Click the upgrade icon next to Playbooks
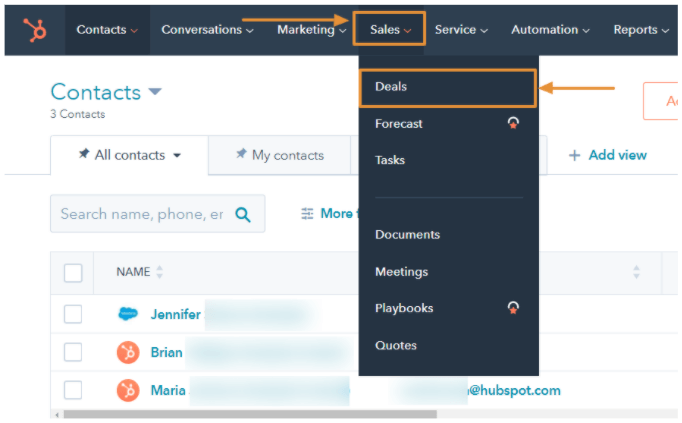Viewport: 682px width, 423px height. (513, 308)
